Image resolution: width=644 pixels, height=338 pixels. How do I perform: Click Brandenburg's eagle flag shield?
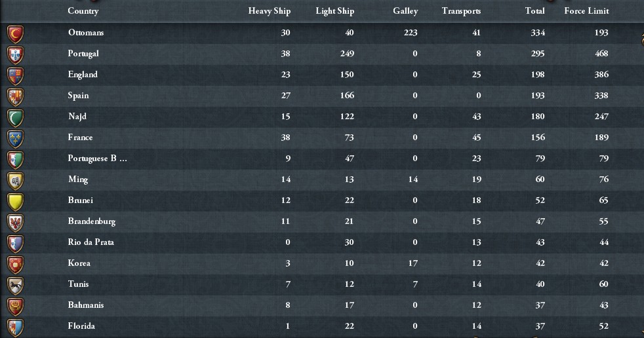(15, 221)
